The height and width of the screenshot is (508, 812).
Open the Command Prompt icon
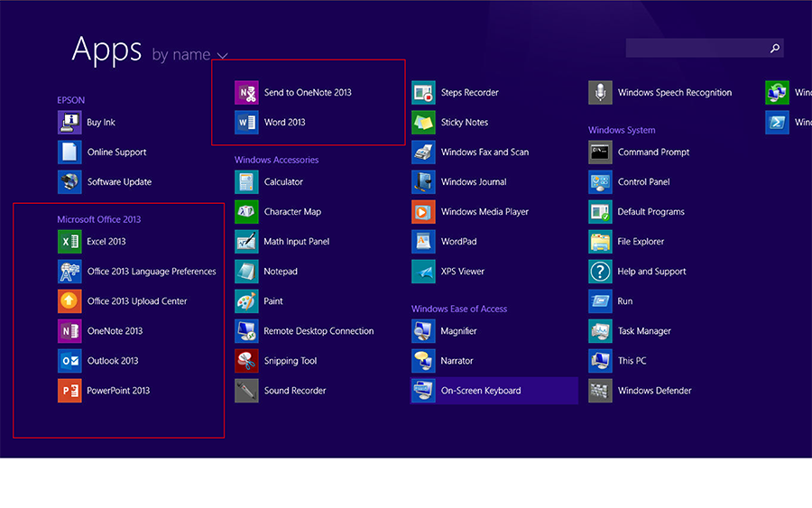[x=600, y=152]
